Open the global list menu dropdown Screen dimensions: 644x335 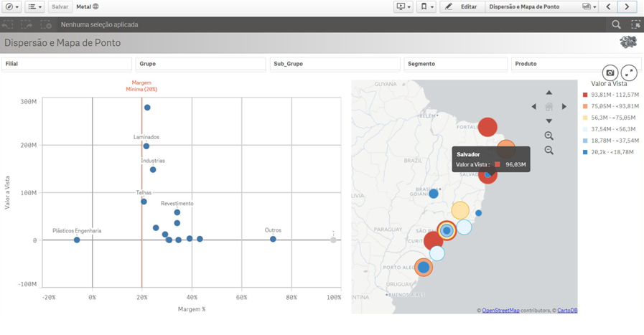click(34, 7)
